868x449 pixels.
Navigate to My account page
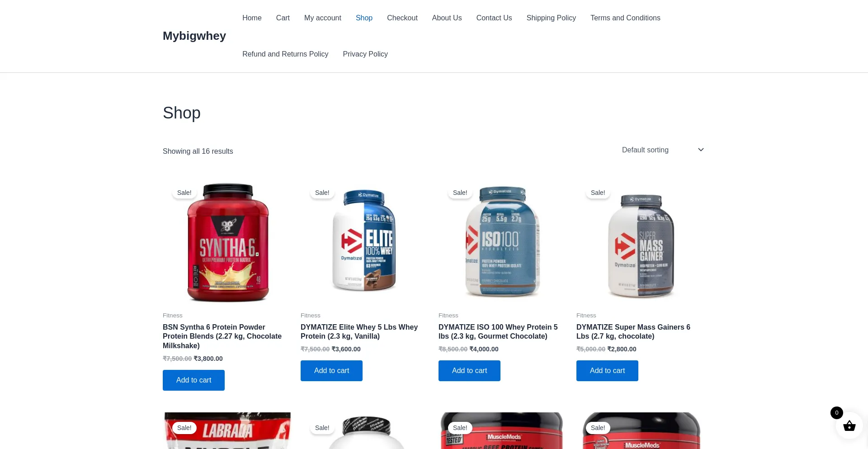click(x=323, y=18)
